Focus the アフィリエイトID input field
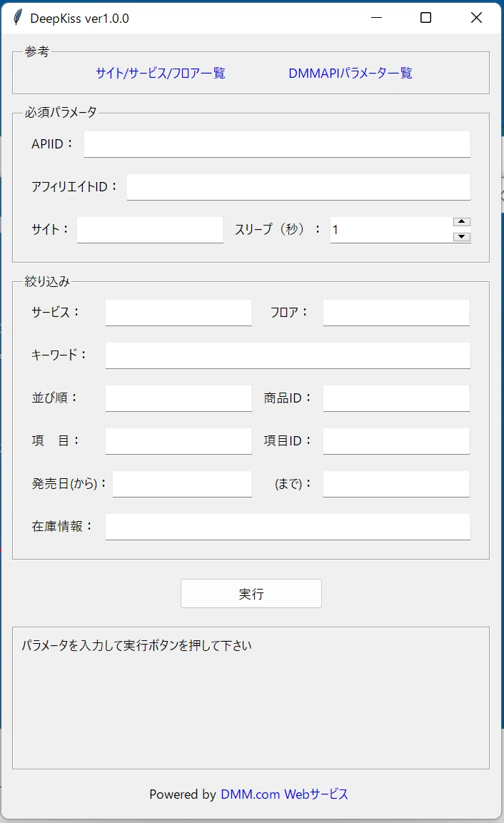This screenshot has height=823, width=504. 298,187
